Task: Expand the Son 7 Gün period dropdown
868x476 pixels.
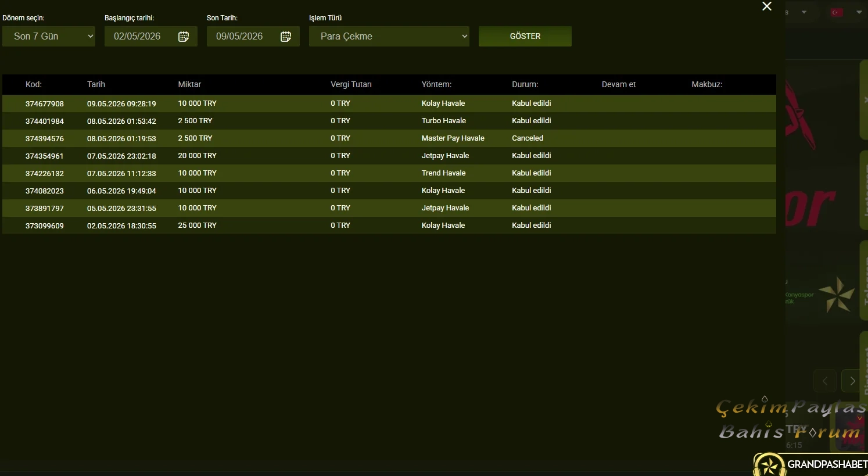Action: click(49, 36)
